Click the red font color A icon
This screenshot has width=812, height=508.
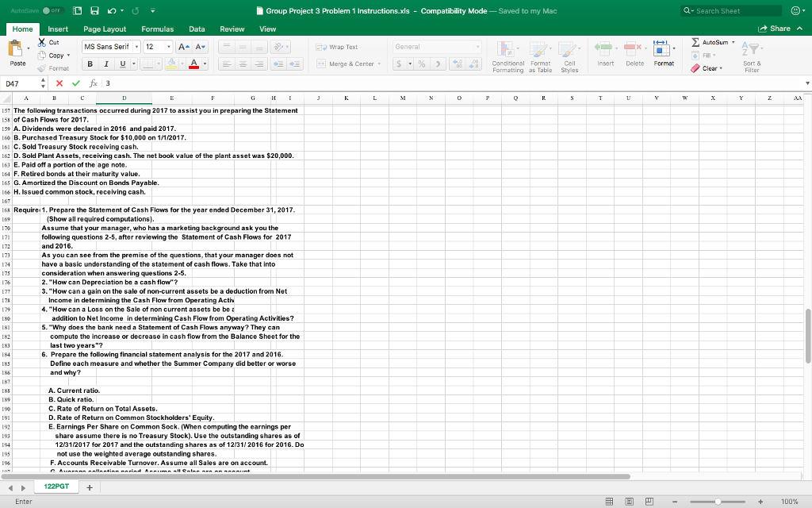[194, 63]
